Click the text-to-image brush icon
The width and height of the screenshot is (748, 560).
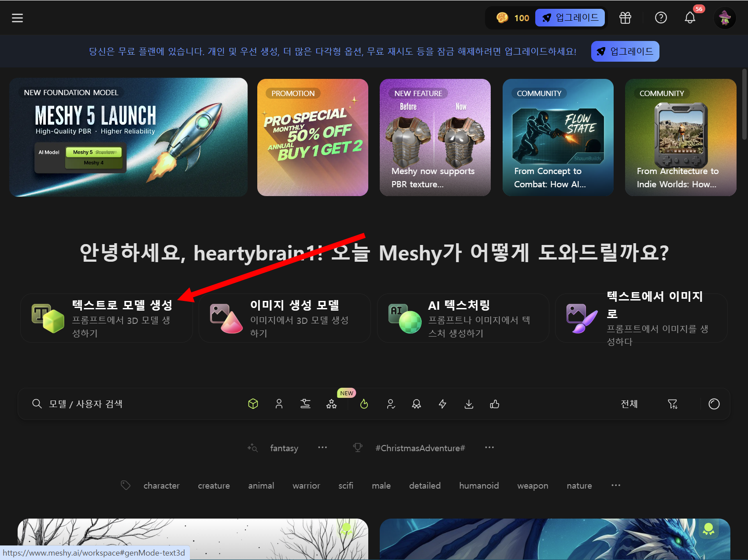582,318
